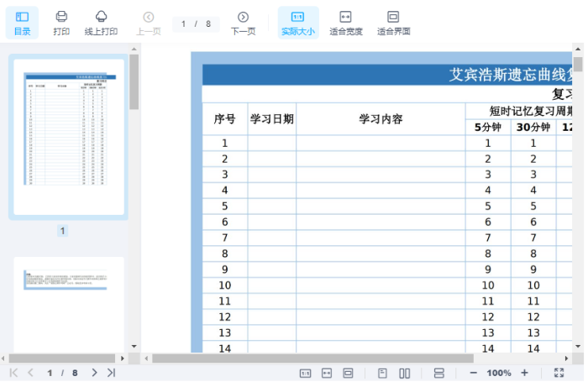Open 线上打印 cloud print
This screenshot has height=387, width=588.
tap(102, 24)
